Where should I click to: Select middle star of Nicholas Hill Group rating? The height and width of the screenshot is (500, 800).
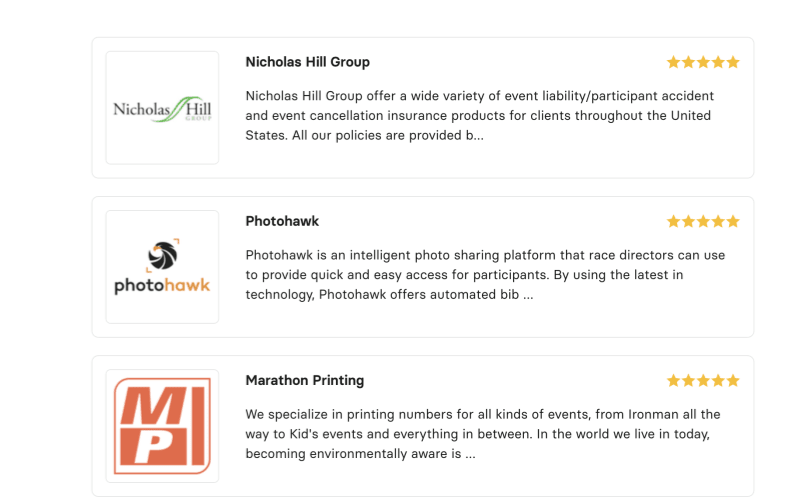tap(703, 62)
